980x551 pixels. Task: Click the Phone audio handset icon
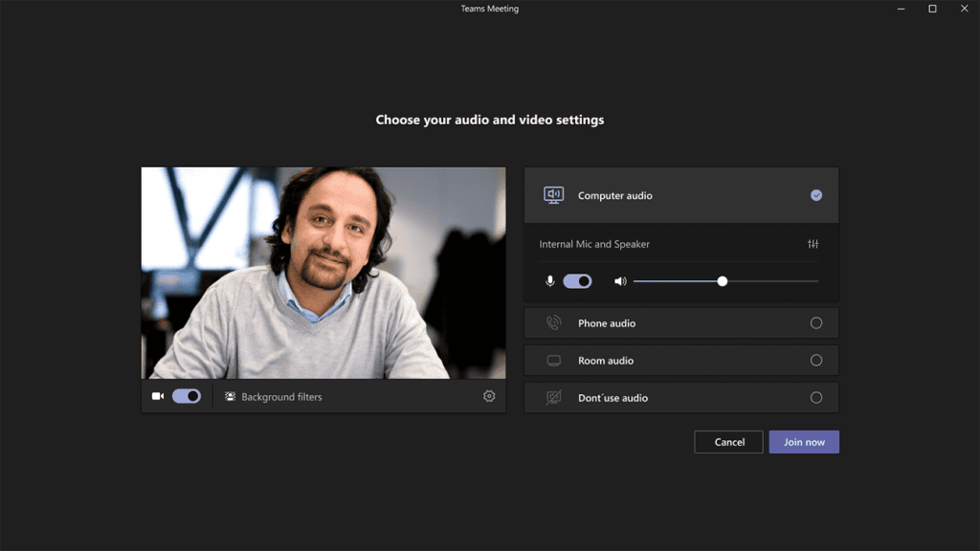click(554, 323)
